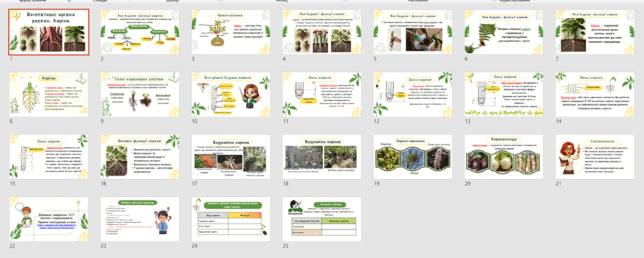Select slide 2 with the plant organs diagram
This screenshot has height=258, width=644.
[x=140, y=32]
